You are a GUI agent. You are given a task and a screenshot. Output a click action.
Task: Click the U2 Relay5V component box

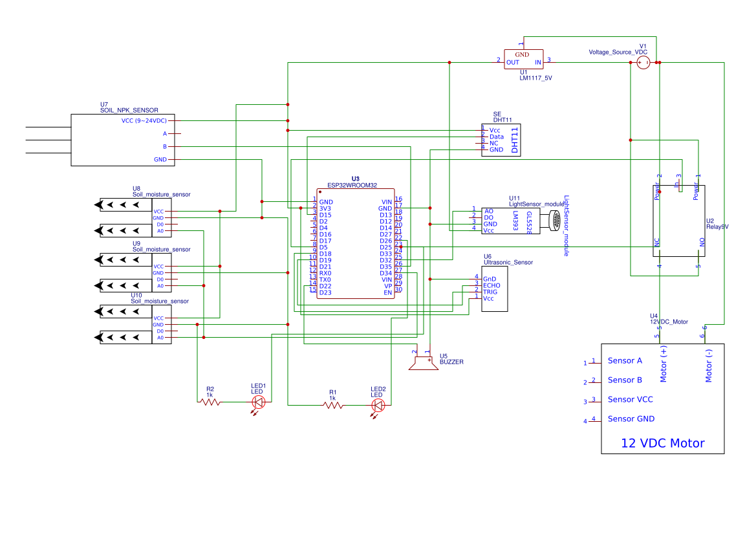tap(677, 221)
